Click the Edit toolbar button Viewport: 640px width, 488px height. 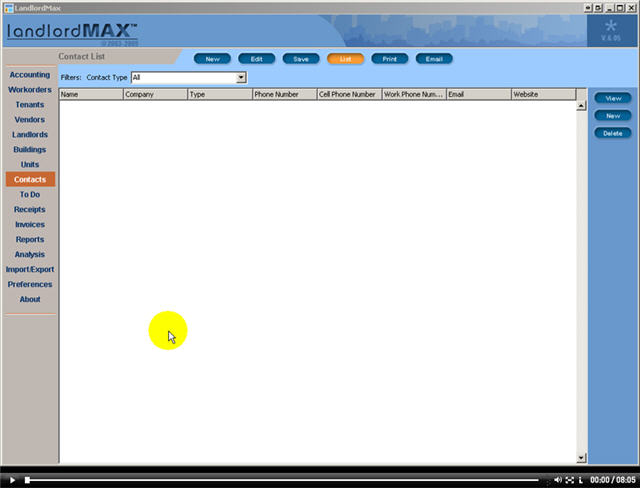click(257, 59)
